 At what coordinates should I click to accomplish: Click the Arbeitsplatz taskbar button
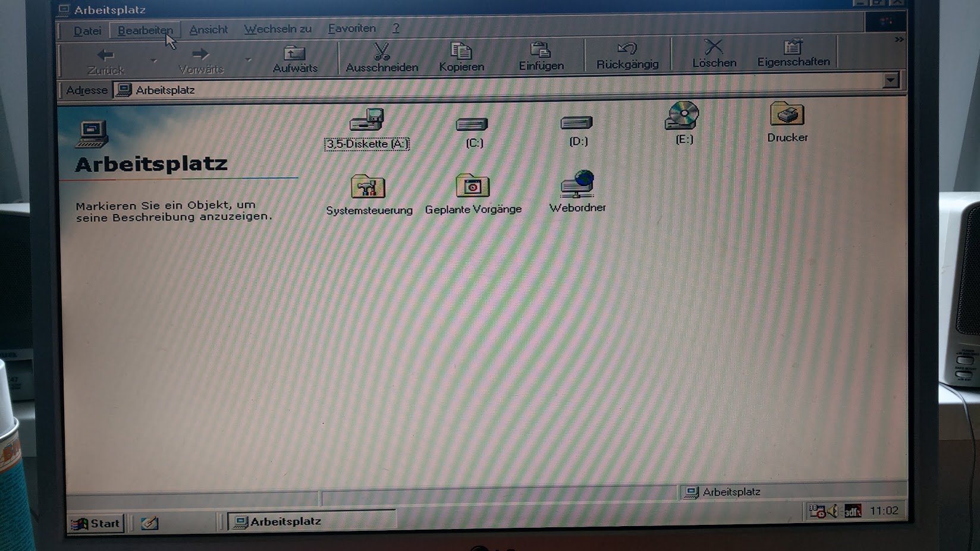click(x=312, y=521)
